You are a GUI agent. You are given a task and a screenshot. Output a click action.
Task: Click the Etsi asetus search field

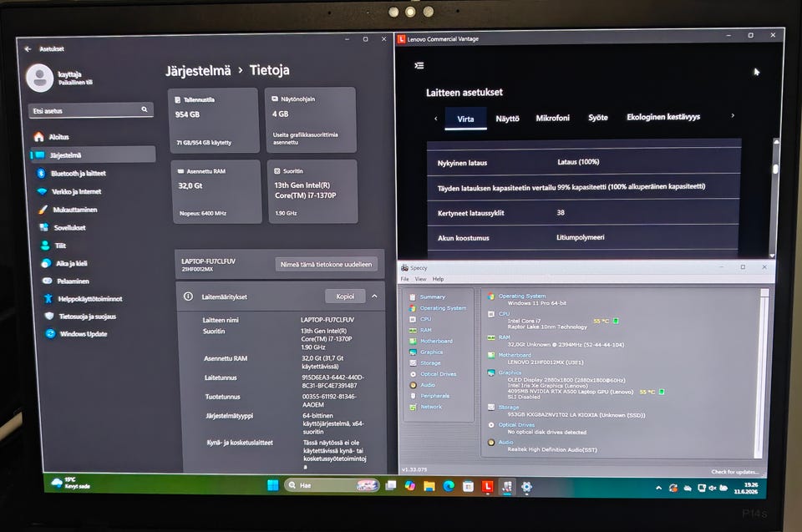tap(91, 110)
